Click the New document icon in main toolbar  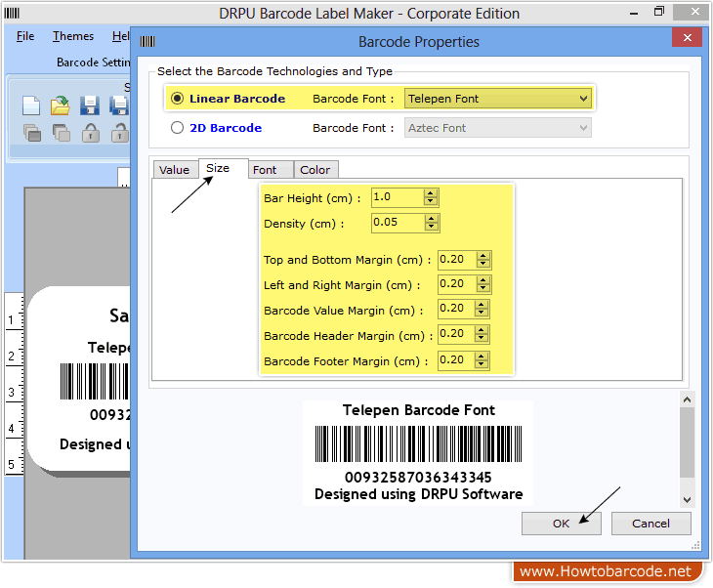pyautogui.click(x=31, y=105)
